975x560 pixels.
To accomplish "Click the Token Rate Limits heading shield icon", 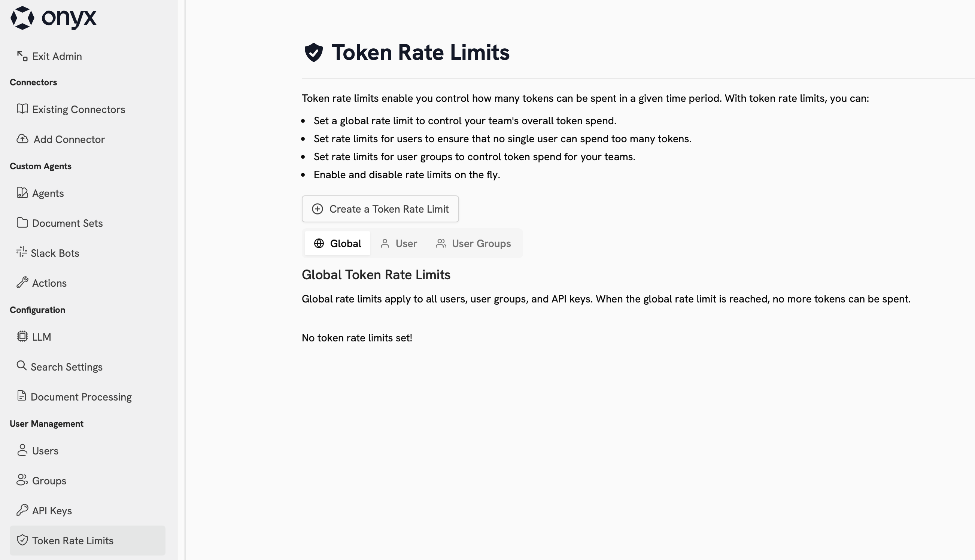I will (x=313, y=52).
